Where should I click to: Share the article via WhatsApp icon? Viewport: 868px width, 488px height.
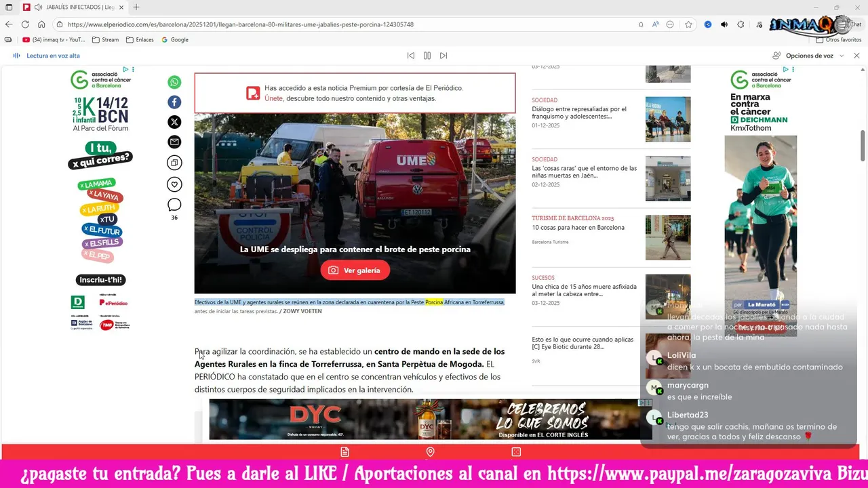pos(174,82)
